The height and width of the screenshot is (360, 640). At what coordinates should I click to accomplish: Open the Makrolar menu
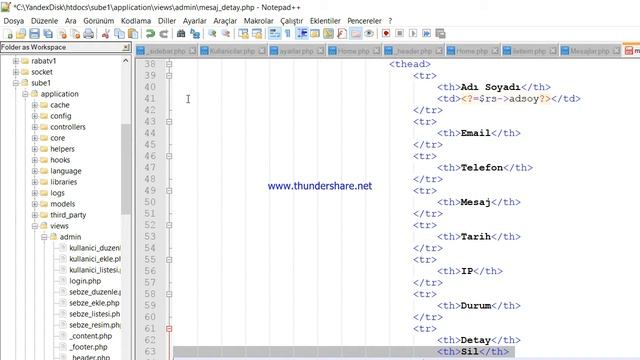click(258, 21)
